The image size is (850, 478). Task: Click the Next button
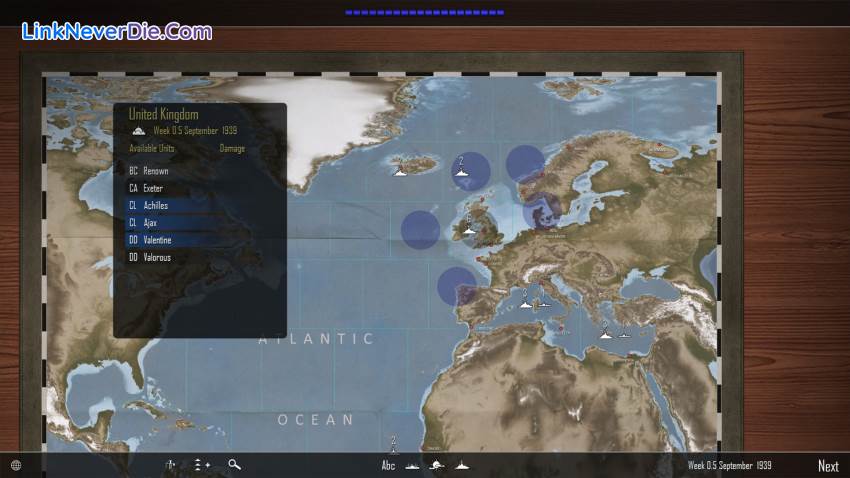pyautogui.click(x=828, y=466)
